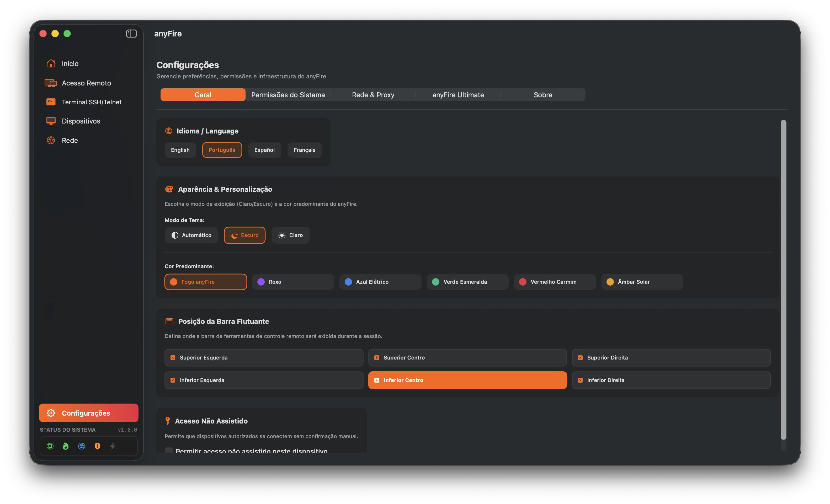Screen dimensions: 830x504
Task: Open the Permissões do Sistema tab
Action: 288,95
